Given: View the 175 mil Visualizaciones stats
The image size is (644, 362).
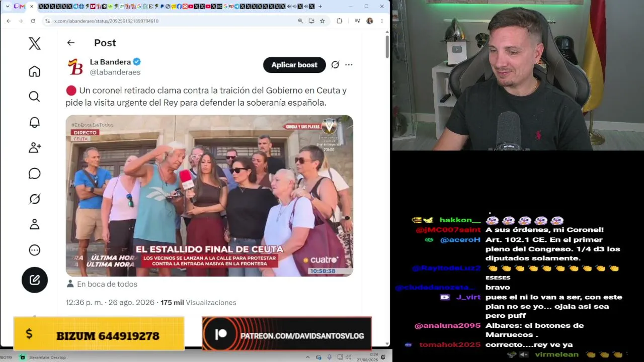Looking at the screenshot, I should (198, 303).
